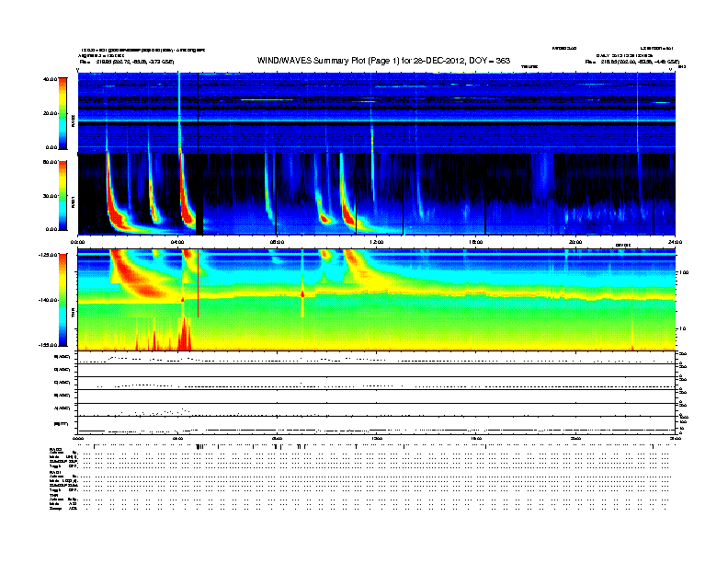
Task: Click the TNR status table header
Action: click(53, 495)
